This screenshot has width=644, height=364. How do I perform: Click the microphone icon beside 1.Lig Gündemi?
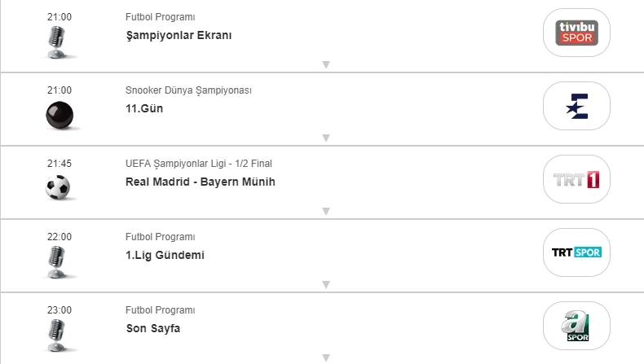pos(57,261)
